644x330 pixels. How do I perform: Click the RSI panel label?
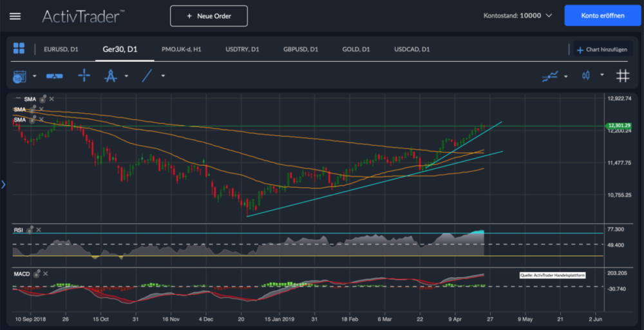click(x=19, y=230)
